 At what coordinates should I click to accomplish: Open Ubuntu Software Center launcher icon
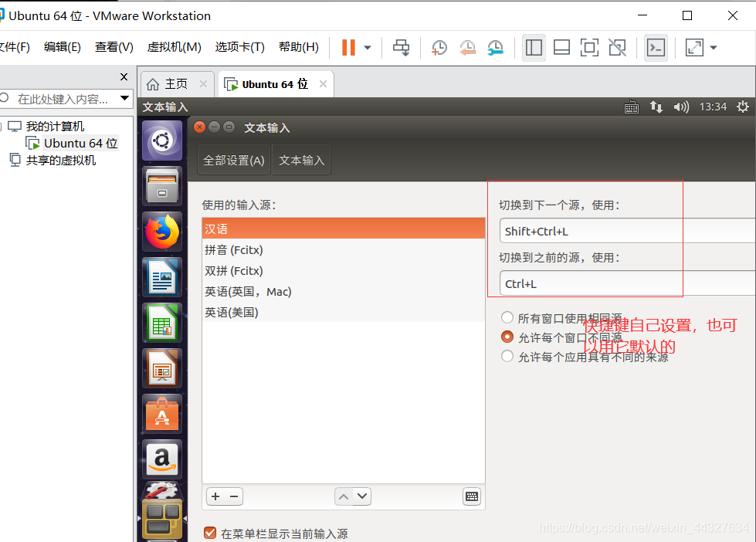162,414
